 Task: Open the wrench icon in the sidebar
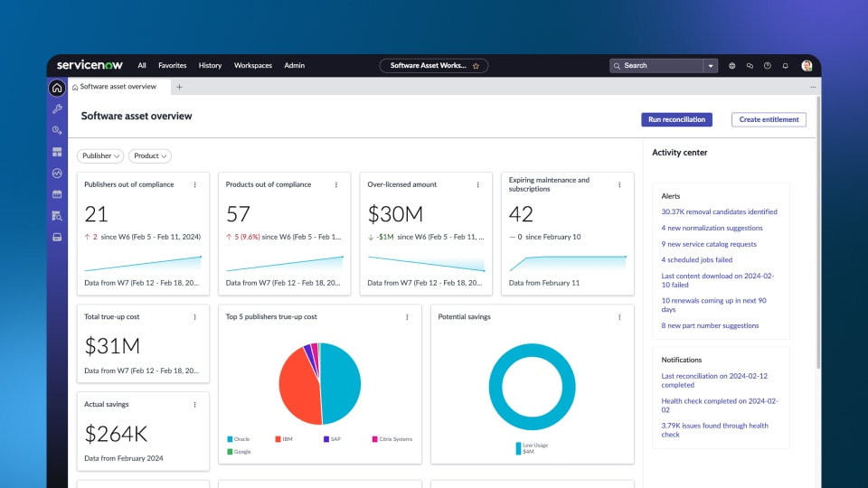point(57,108)
